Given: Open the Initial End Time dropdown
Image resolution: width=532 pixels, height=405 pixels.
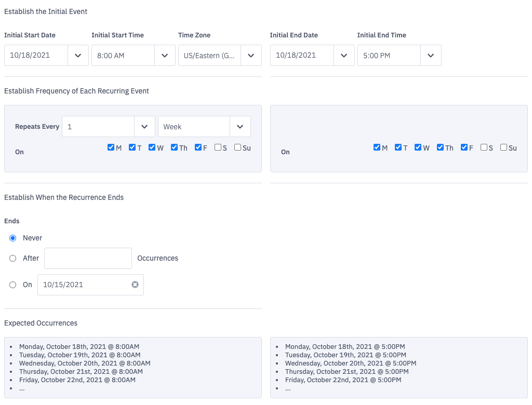Looking at the screenshot, I should pos(431,56).
